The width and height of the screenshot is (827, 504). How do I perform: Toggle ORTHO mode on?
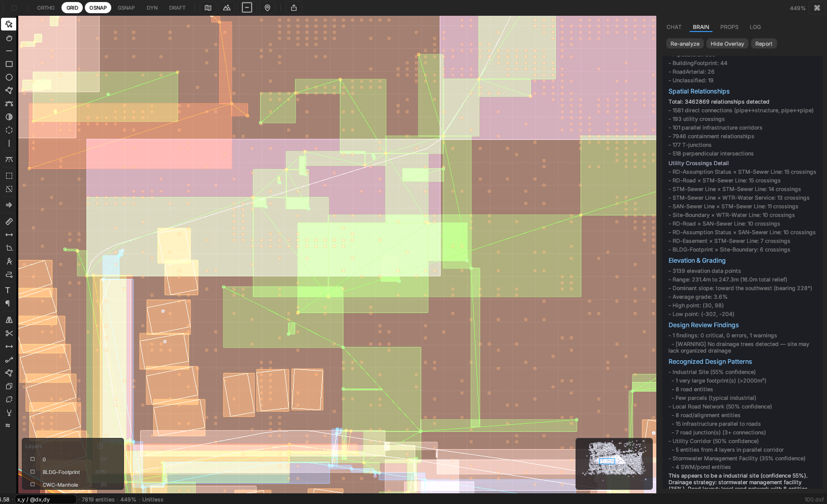tap(46, 8)
